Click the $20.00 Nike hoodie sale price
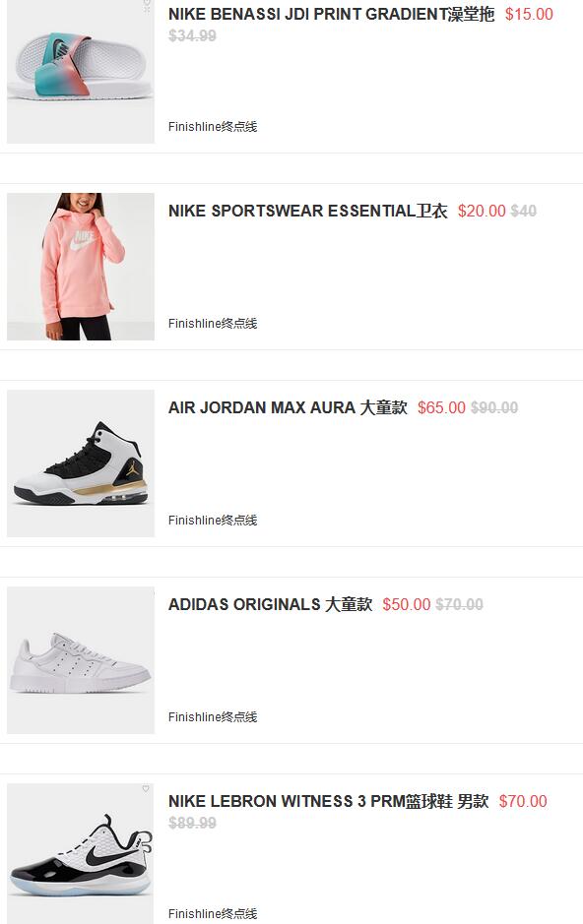Viewport: 583px width, 924px height. (482, 211)
